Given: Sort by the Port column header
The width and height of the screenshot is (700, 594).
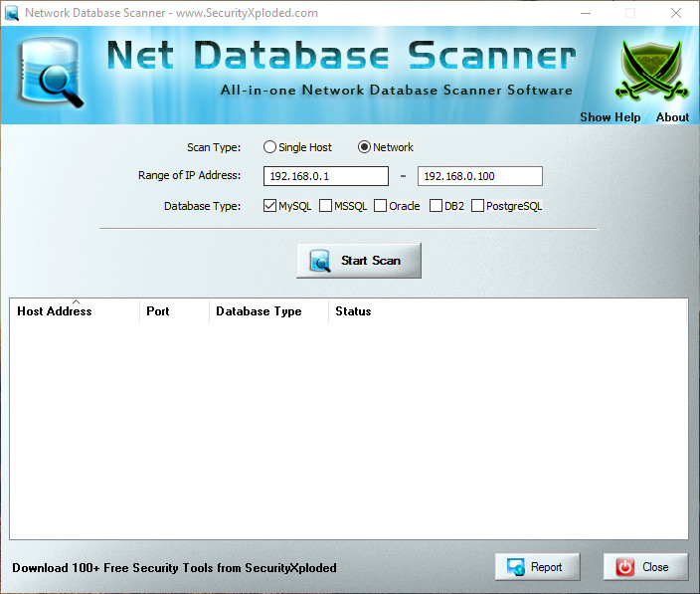Looking at the screenshot, I should (175, 311).
